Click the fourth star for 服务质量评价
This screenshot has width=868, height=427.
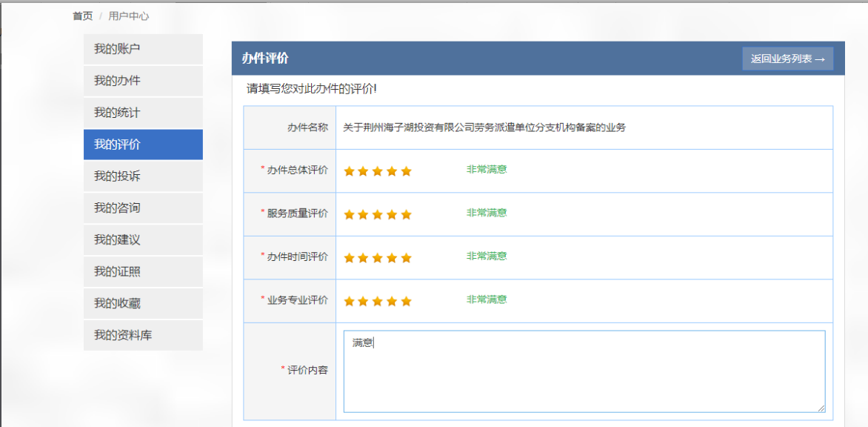(x=392, y=215)
